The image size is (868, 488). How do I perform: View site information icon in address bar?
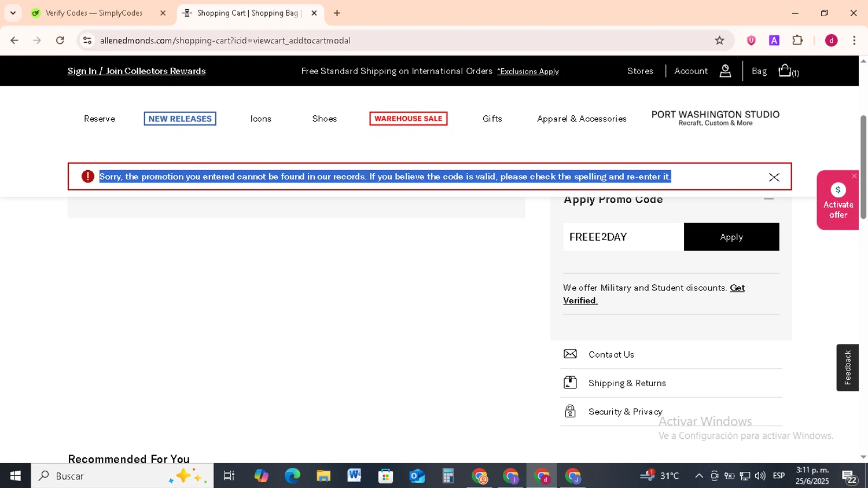tap(87, 41)
